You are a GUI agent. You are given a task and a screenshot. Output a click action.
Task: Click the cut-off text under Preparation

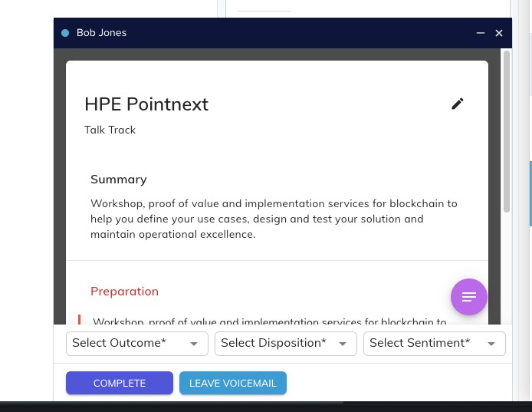pyautogui.click(x=269, y=321)
